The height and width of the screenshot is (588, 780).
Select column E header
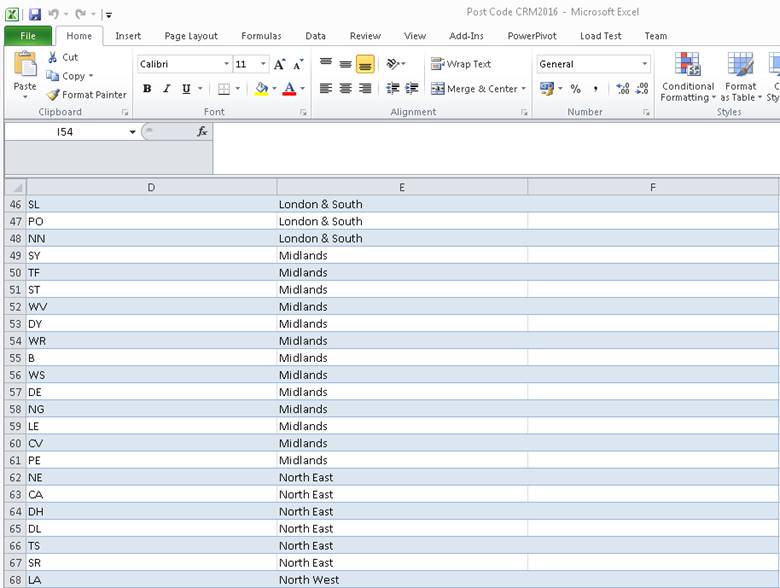[402, 187]
